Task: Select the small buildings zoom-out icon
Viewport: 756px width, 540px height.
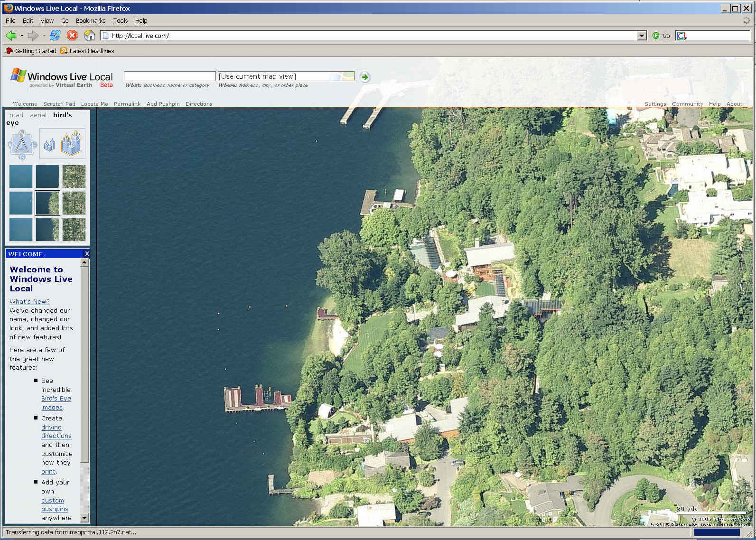Action: pyautogui.click(x=49, y=145)
